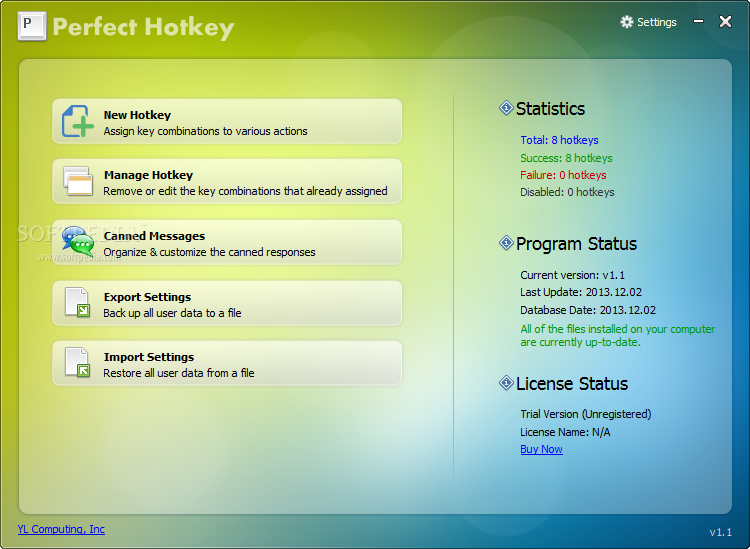The width and height of the screenshot is (750, 549).
Task: Visit the YL Computing, Inc link
Action: pyautogui.click(x=61, y=529)
